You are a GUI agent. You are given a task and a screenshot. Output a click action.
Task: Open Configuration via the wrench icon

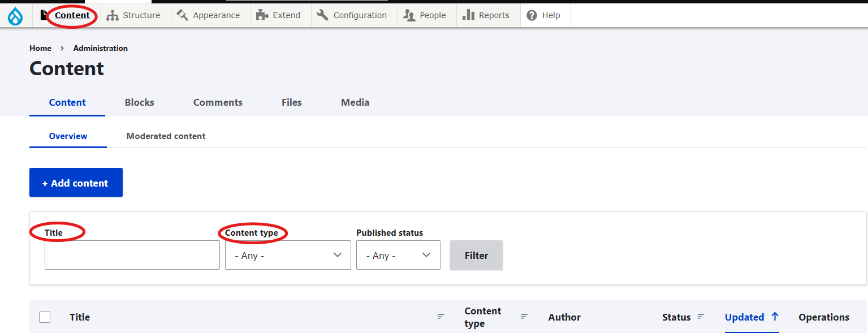pyautogui.click(x=321, y=15)
